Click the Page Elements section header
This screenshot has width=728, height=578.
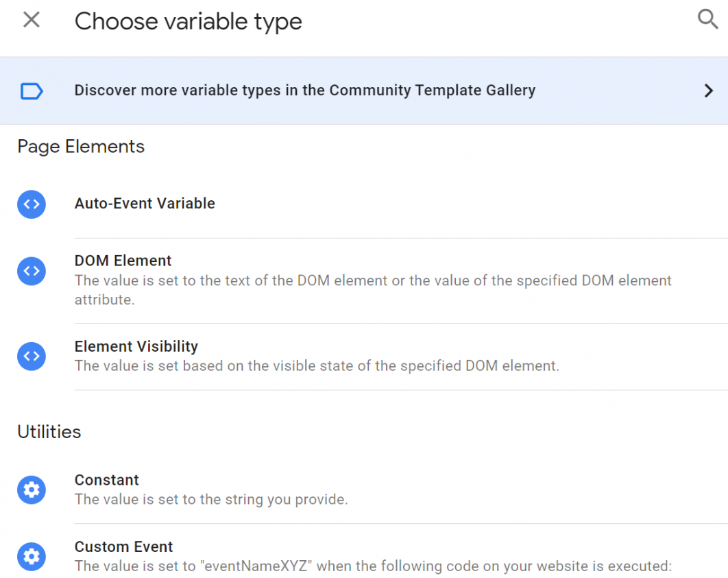point(80,146)
